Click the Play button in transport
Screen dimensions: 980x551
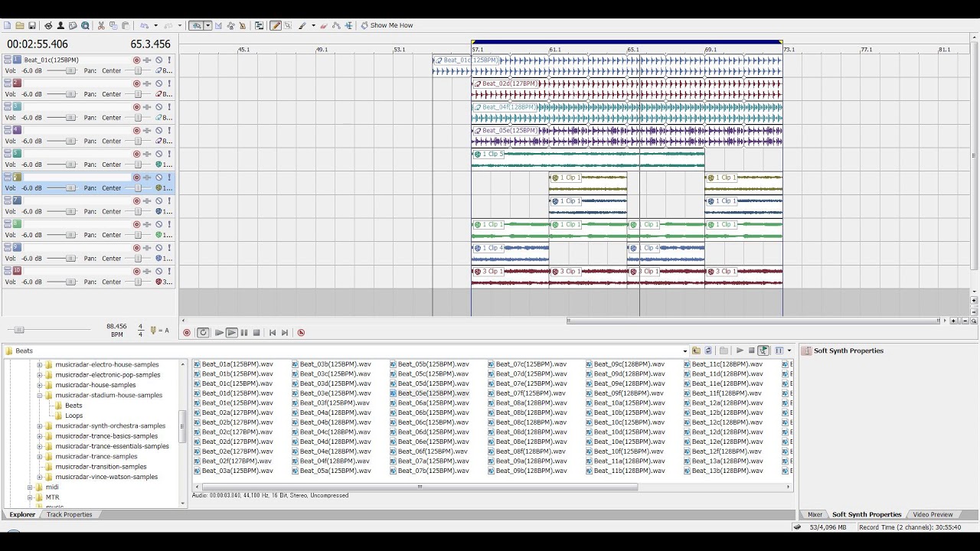[232, 333]
